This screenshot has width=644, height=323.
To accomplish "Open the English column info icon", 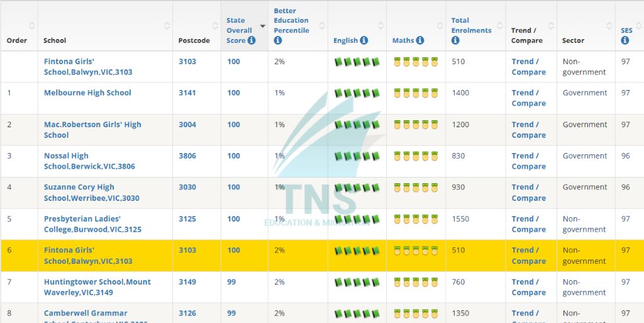I will (364, 40).
